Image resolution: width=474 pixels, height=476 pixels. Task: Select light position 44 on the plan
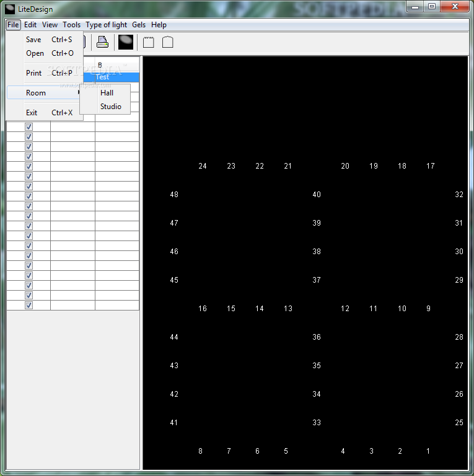click(174, 337)
